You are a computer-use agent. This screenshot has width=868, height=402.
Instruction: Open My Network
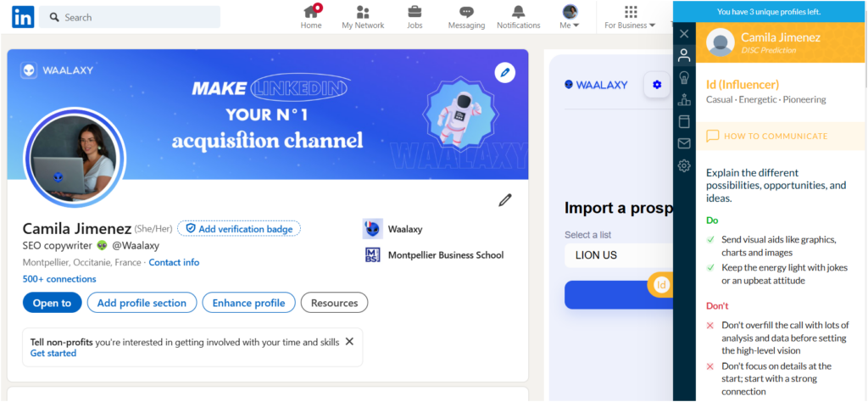click(x=363, y=17)
